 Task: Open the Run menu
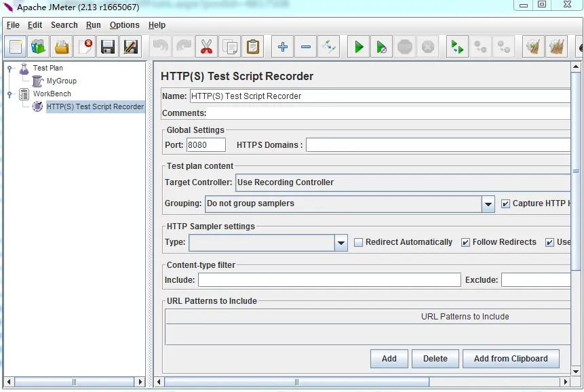coord(94,25)
